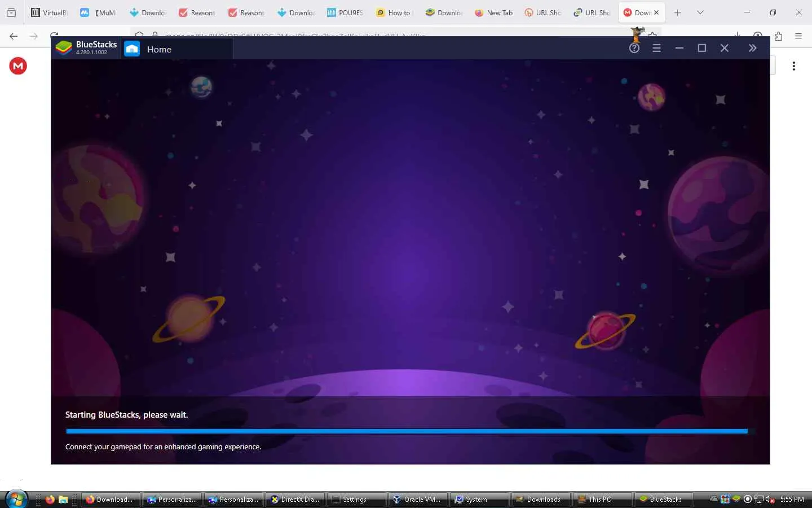Switch to This PC taskbar button
This screenshot has width=812, height=508.
(603, 500)
